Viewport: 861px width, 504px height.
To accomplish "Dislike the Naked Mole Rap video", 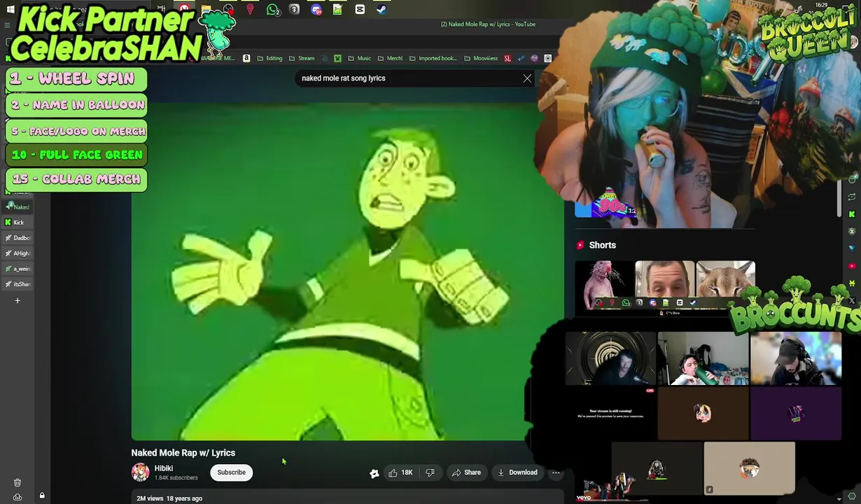I will [x=430, y=472].
